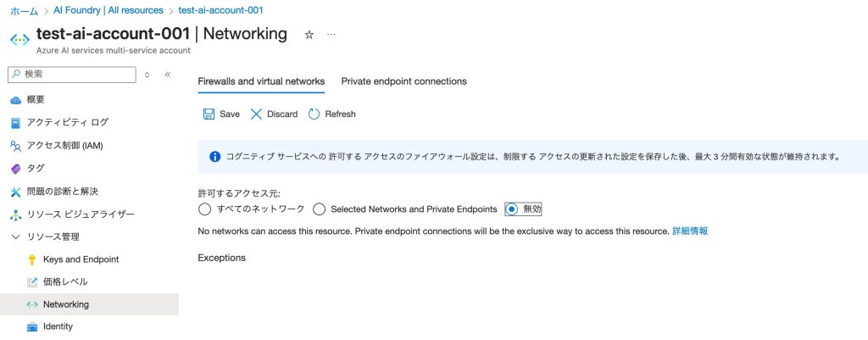Go to the ホーム breadcrumb link
This screenshot has width=868, height=340.
[24, 10]
